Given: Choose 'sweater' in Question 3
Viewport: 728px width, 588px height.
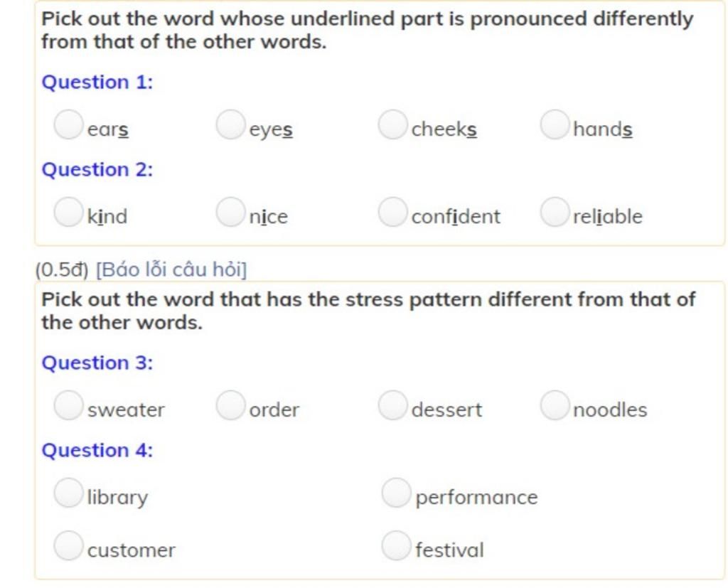Looking at the screenshot, I should pyautogui.click(x=69, y=405).
